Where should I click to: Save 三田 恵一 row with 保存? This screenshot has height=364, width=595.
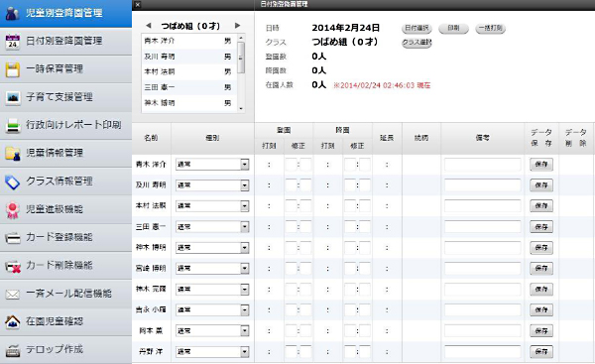(541, 227)
